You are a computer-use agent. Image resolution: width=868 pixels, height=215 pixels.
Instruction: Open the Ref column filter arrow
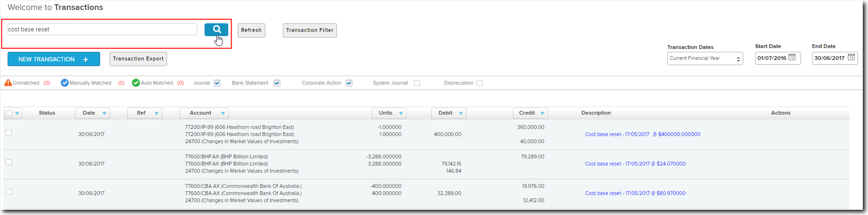157,113
